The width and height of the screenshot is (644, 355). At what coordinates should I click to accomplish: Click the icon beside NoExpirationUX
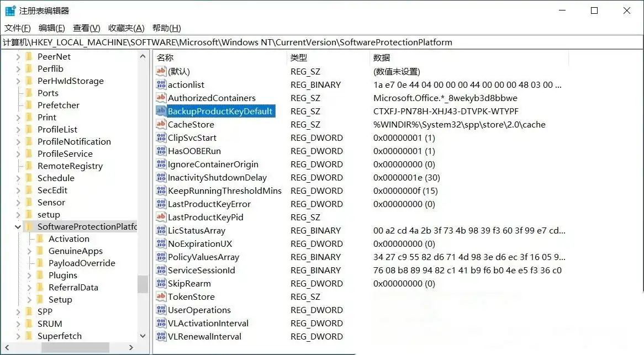pos(161,243)
